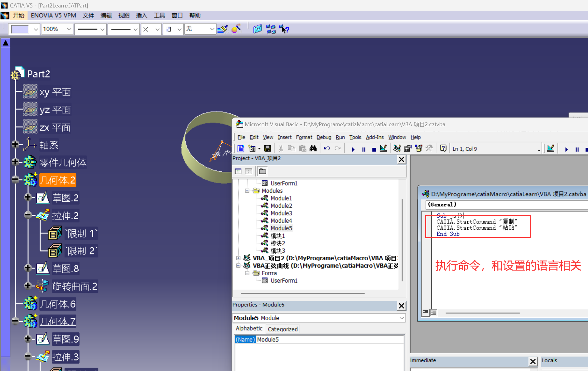Open the Project Explorer icon
Screen dimensions: 588x371
pyautogui.click(x=397, y=149)
